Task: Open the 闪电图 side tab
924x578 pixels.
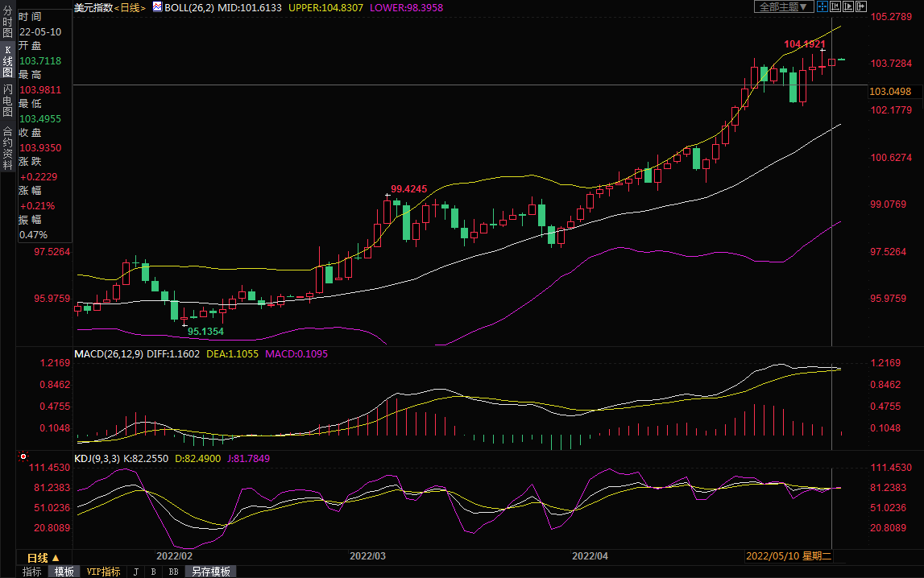Action: pos(7,101)
